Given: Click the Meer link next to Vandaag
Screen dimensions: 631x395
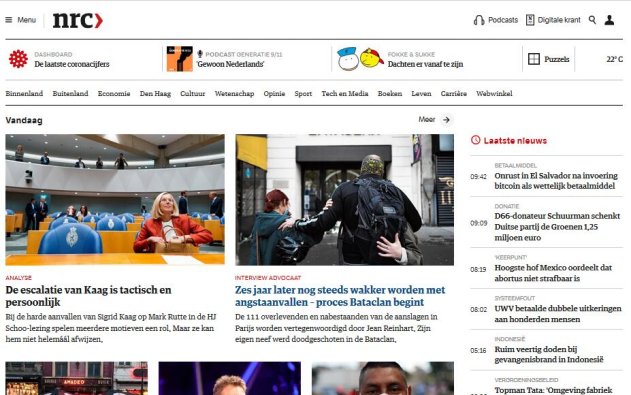Looking at the screenshot, I should point(427,119).
